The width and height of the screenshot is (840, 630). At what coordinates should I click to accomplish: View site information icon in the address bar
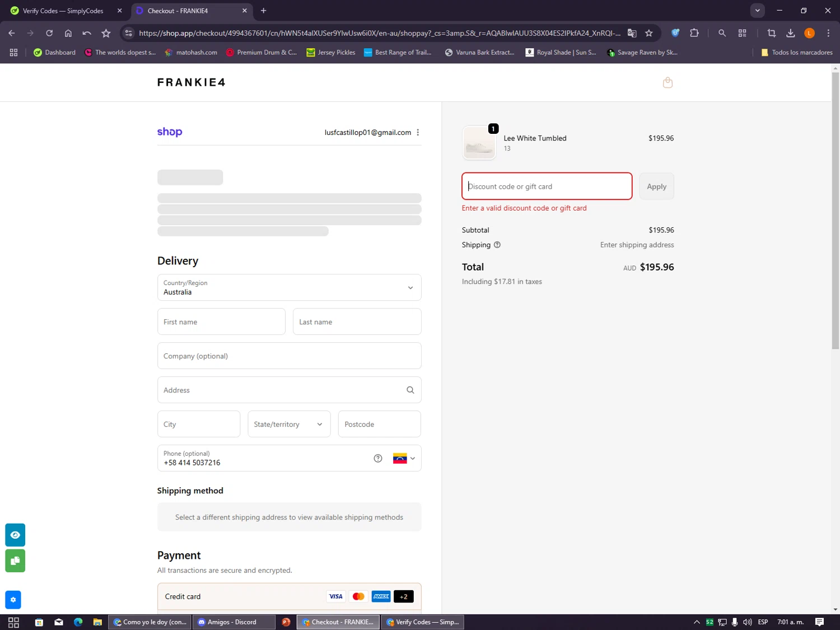click(129, 33)
